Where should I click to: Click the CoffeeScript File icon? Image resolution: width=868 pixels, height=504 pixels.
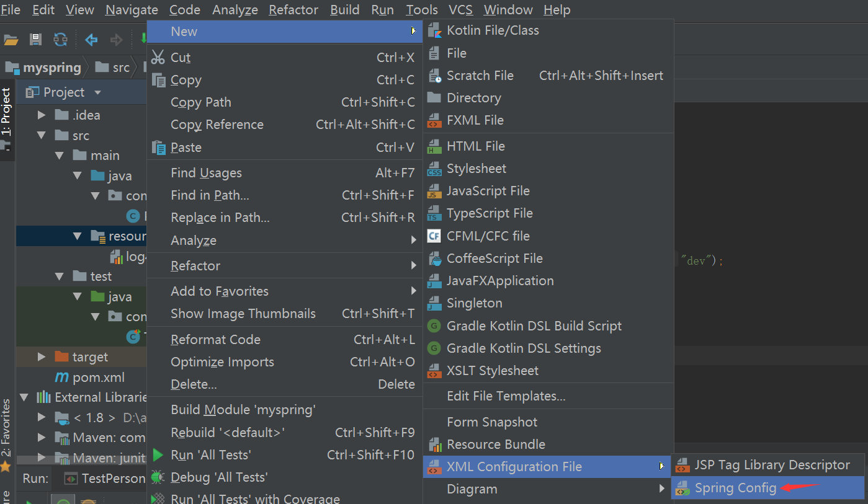435,259
